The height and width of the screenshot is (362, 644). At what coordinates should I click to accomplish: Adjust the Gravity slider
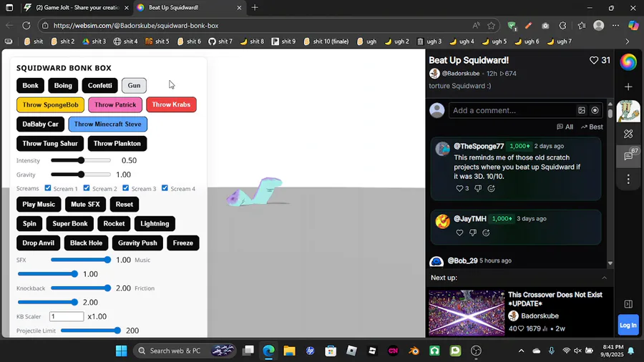(x=81, y=175)
